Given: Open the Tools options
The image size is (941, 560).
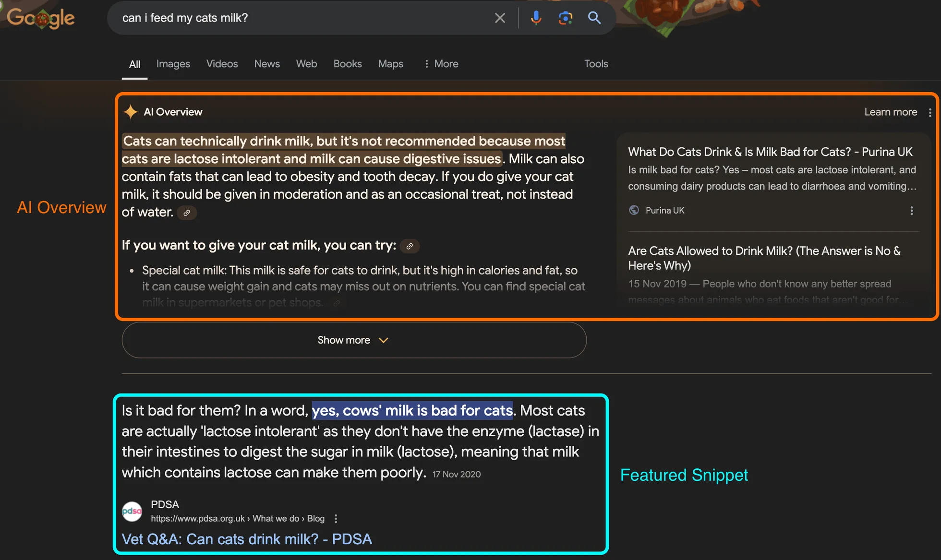Looking at the screenshot, I should [596, 64].
